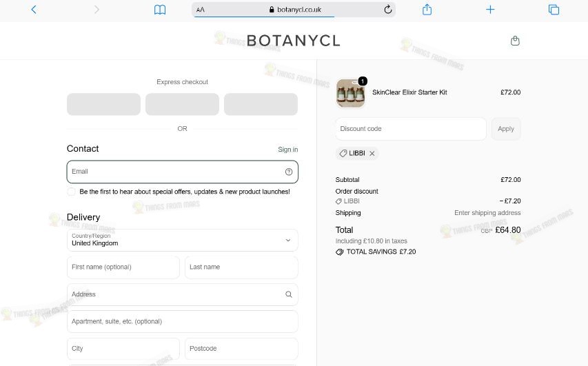
Task: Click the Apply discount button
Action: point(506,129)
